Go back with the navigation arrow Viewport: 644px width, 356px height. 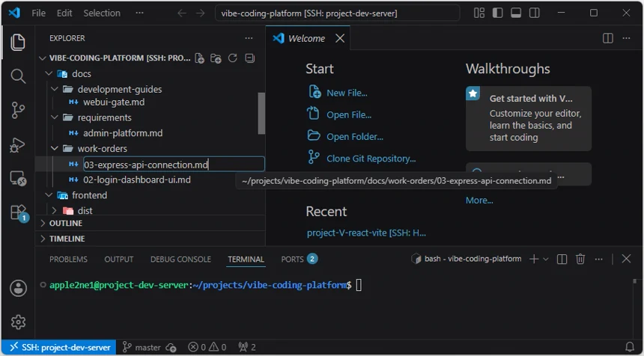(x=182, y=13)
